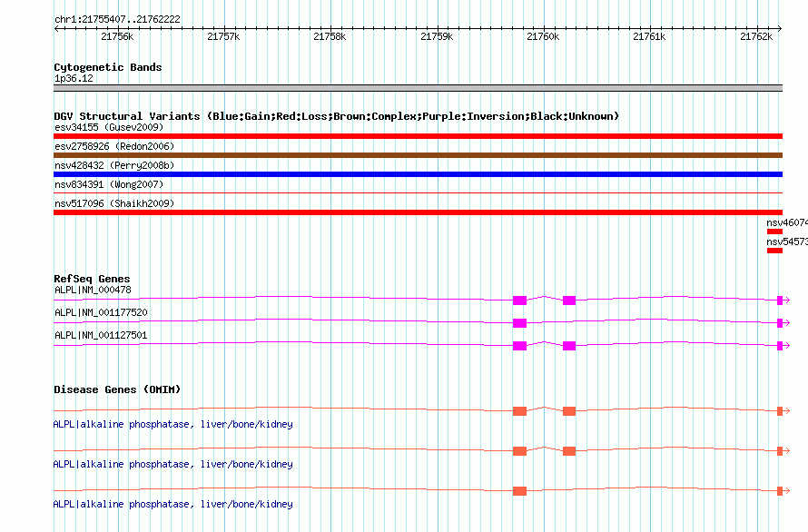Select the nsv517096 (Shaikh2009) label

click(114, 203)
